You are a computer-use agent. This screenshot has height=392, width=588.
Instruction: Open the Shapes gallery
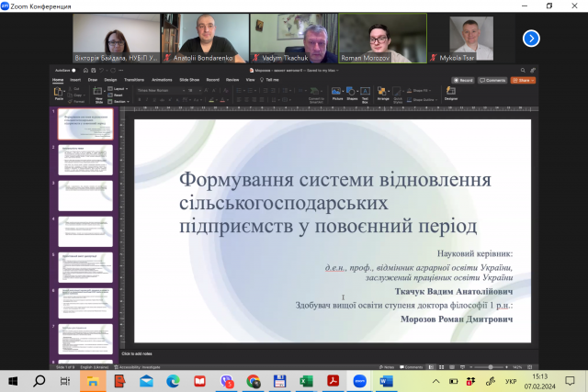click(x=352, y=92)
